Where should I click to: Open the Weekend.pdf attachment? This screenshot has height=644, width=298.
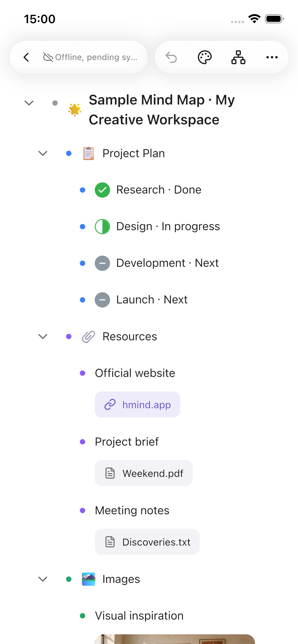coord(144,473)
